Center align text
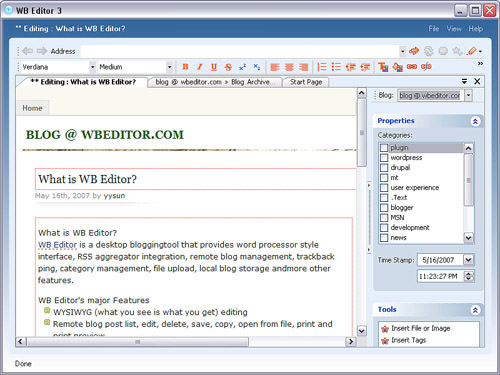 pyautogui.click(x=289, y=67)
